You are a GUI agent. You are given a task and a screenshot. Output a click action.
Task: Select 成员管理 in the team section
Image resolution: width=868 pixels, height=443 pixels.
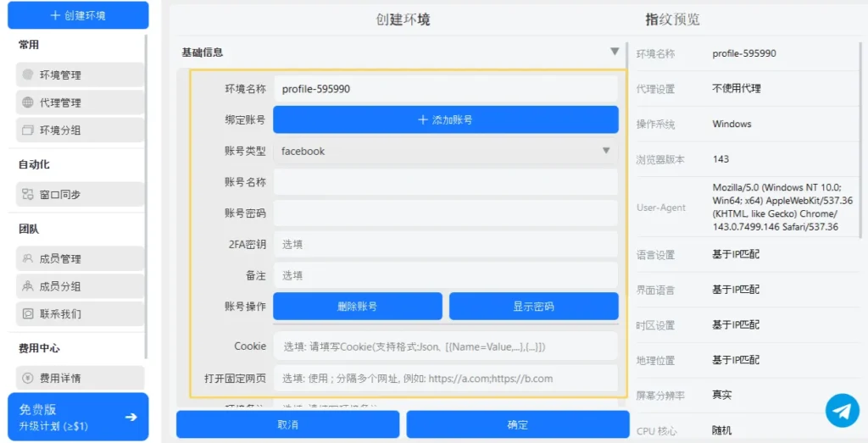[81, 258]
